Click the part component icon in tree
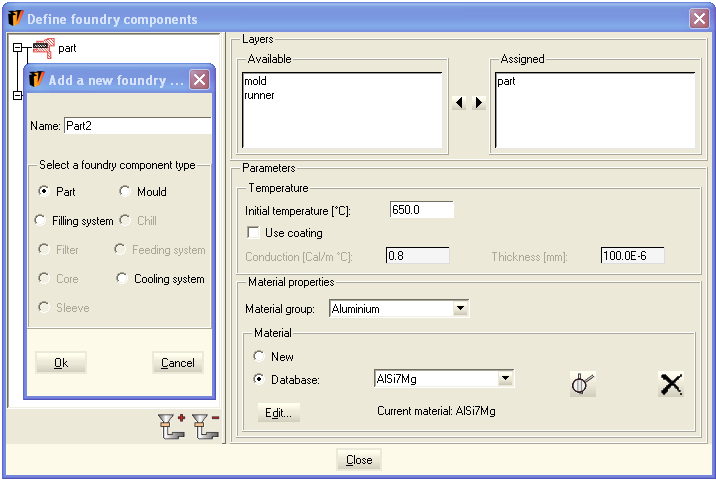The height and width of the screenshot is (482, 716). (x=43, y=47)
